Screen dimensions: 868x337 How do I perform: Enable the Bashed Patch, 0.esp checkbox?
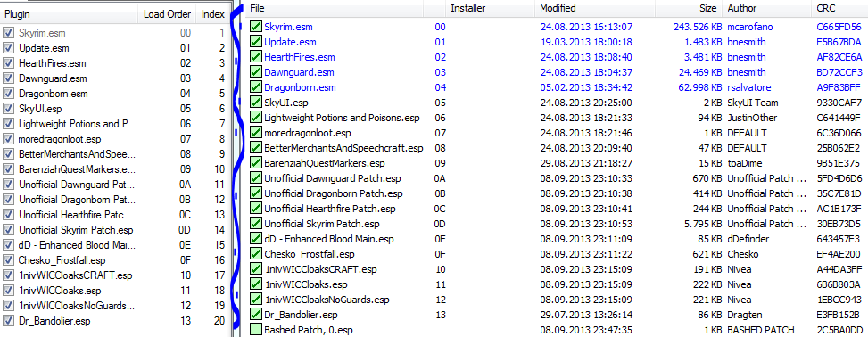[x=256, y=330]
